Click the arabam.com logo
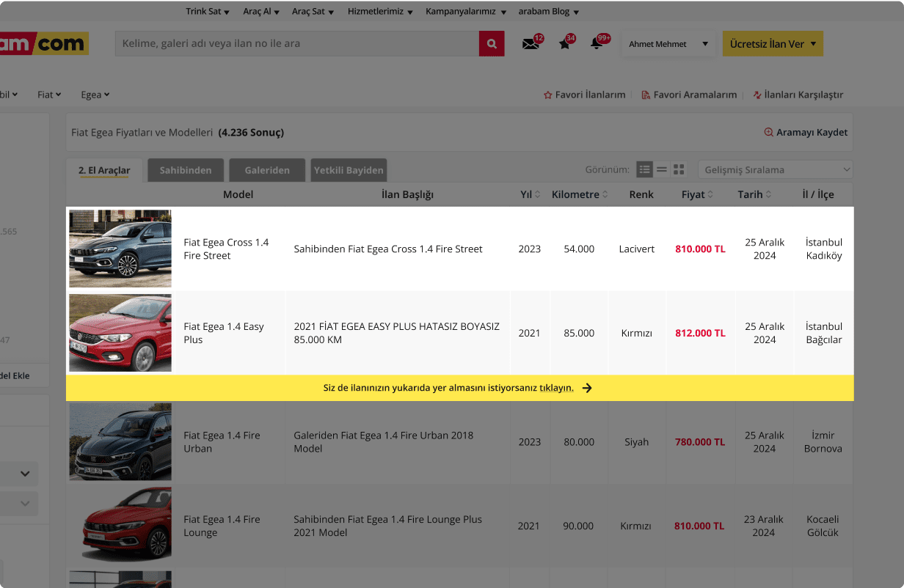Image resolution: width=904 pixels, height=588 pixels. click(x=44, y=43)
